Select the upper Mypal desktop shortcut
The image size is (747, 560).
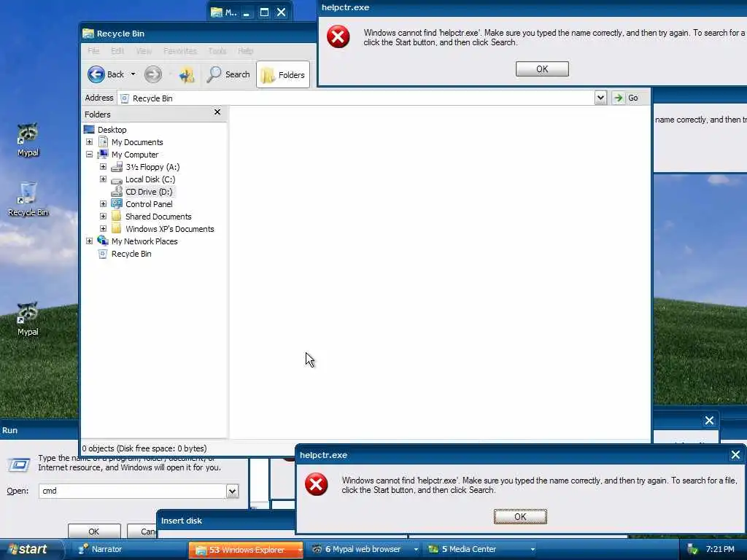tap(28, 139)
